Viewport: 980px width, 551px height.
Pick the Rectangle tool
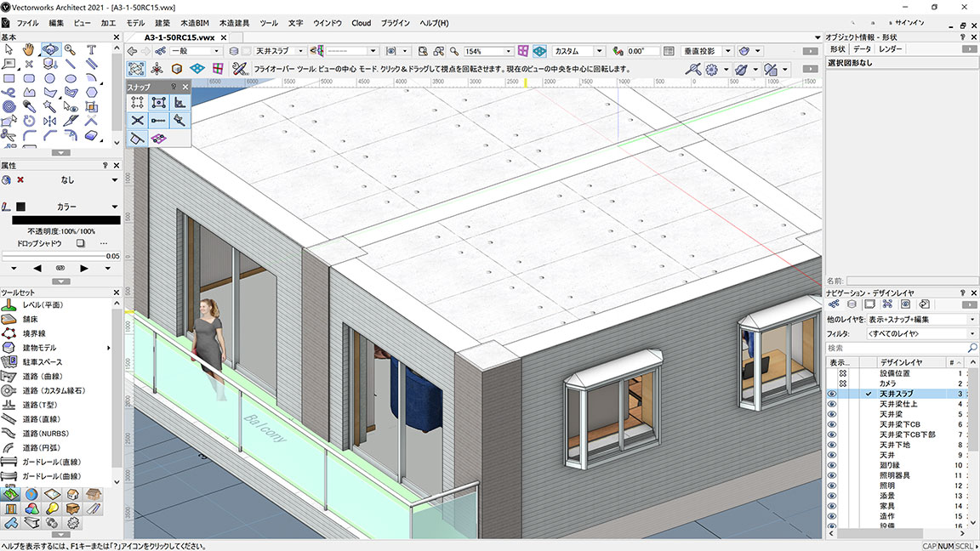pos(9,77)
